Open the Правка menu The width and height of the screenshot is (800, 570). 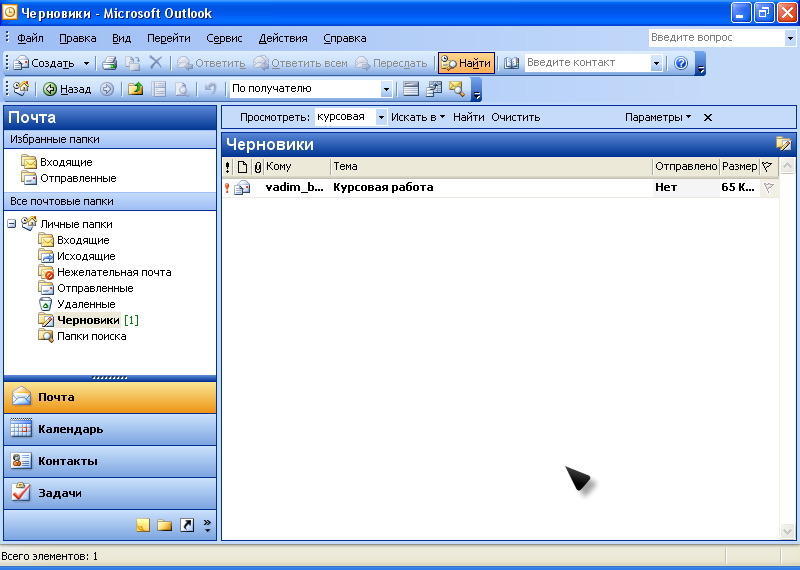pyautogui.click(x=78, y=38)
